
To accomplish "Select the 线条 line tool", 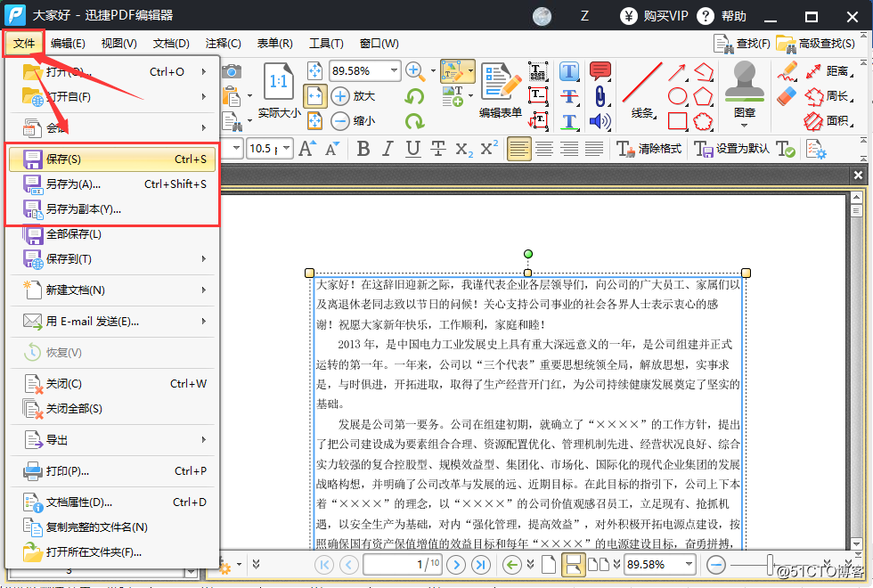I will [x=642, y=90].
